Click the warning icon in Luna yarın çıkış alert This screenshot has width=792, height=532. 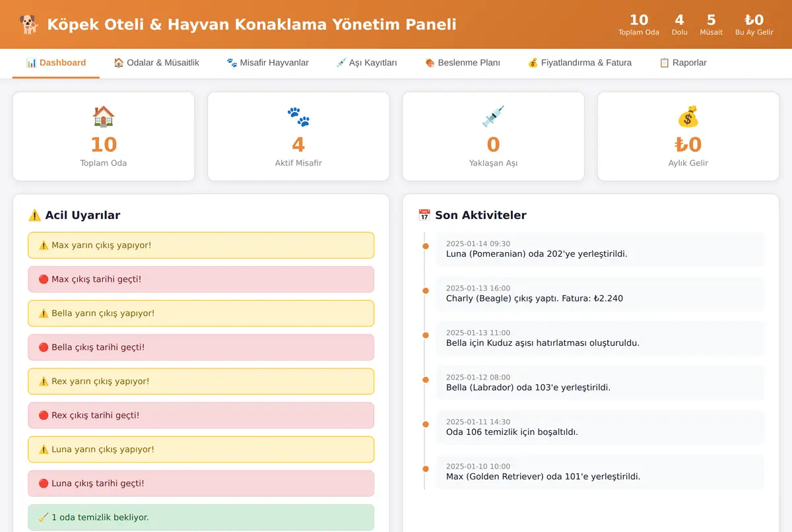click(x=44, y=449)
